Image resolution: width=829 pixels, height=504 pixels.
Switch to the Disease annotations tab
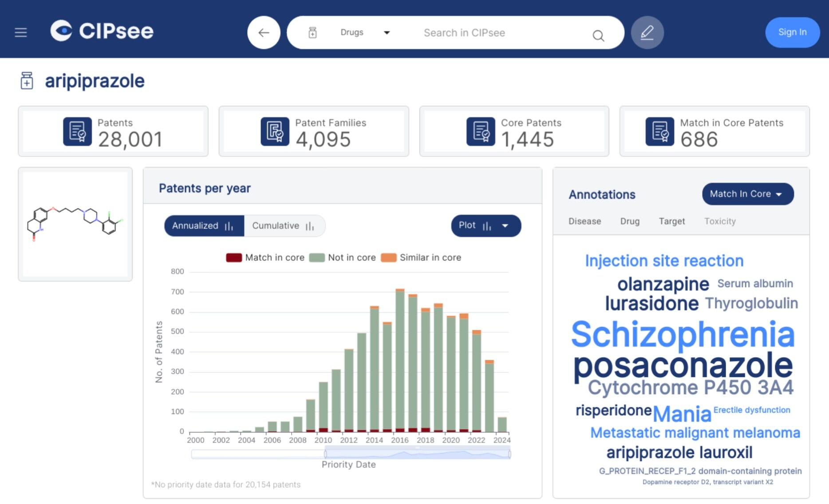coord(584,221)
